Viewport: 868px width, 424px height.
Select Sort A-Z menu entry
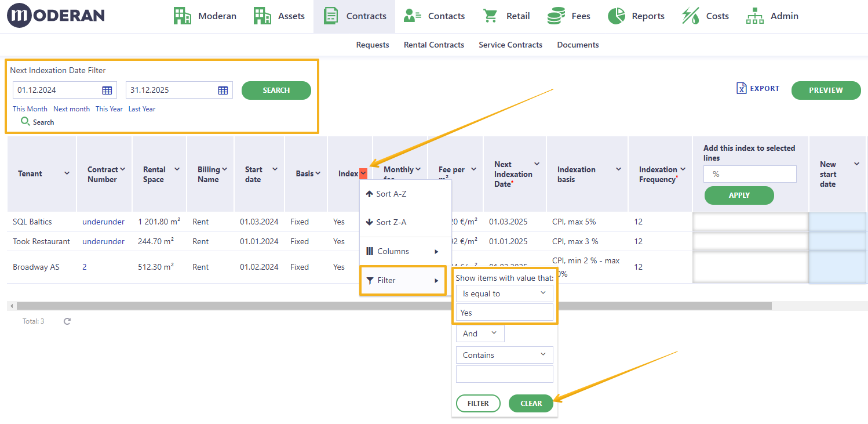click(406, 194)
